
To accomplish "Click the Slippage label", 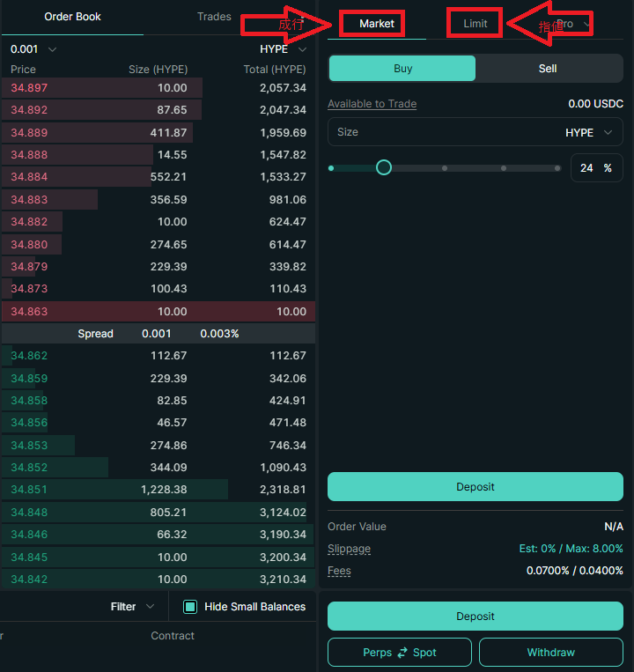I will (349, 549).
